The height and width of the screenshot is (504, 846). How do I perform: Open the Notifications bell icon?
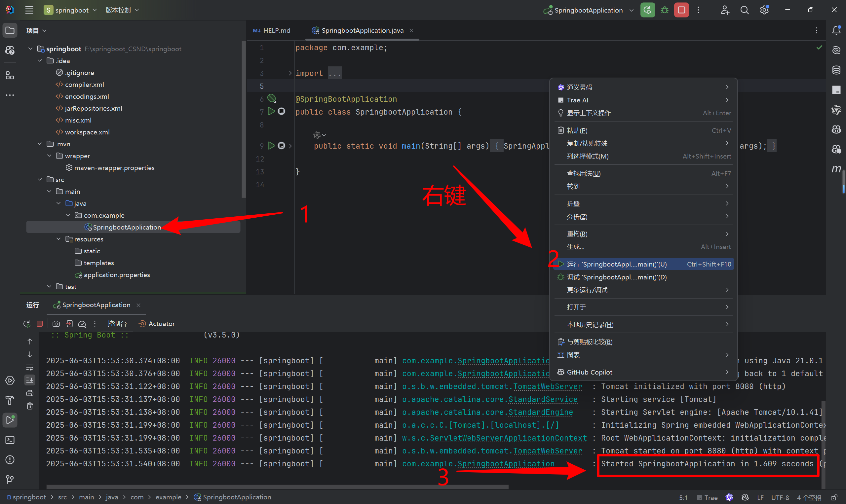836,31
